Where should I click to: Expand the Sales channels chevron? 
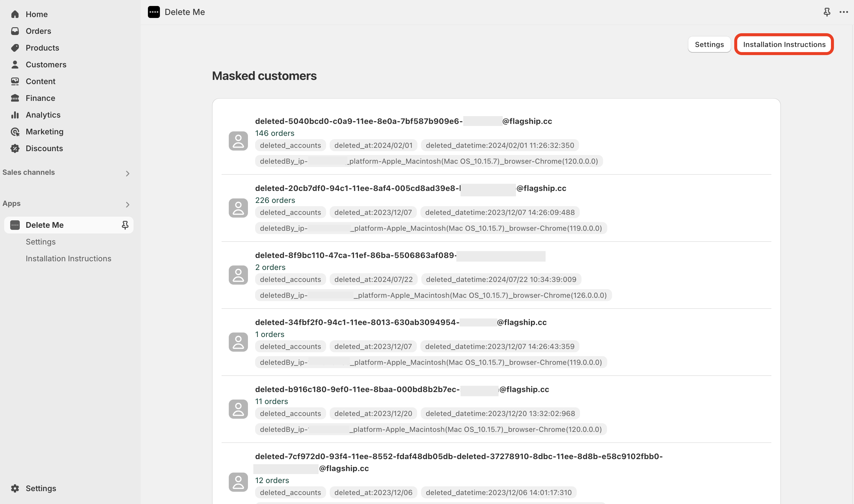point(127,174)
